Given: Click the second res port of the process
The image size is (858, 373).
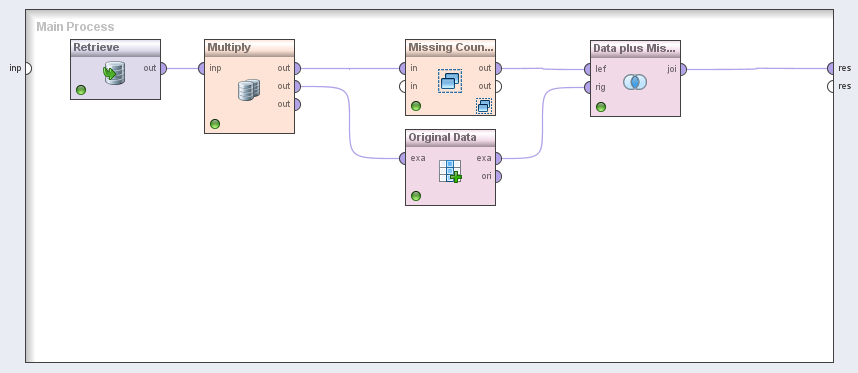Looking at the screenshot, I should click(831, 86).
